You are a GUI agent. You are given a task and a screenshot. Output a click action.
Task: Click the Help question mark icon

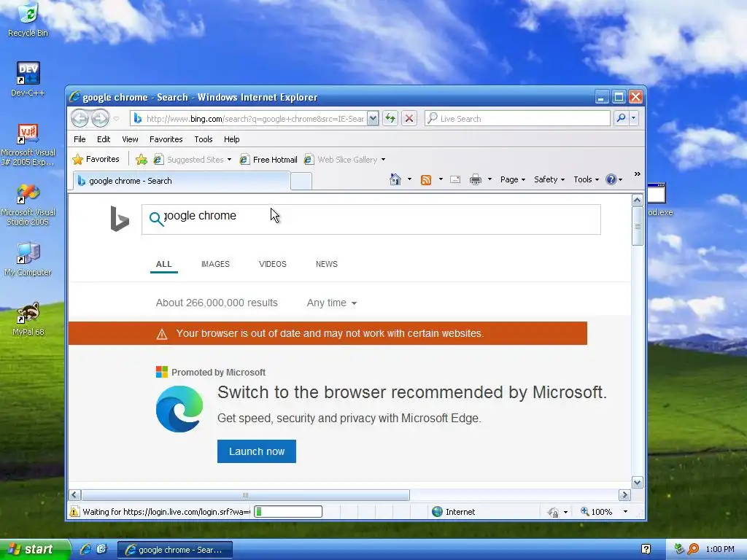(x=611, y=179)
